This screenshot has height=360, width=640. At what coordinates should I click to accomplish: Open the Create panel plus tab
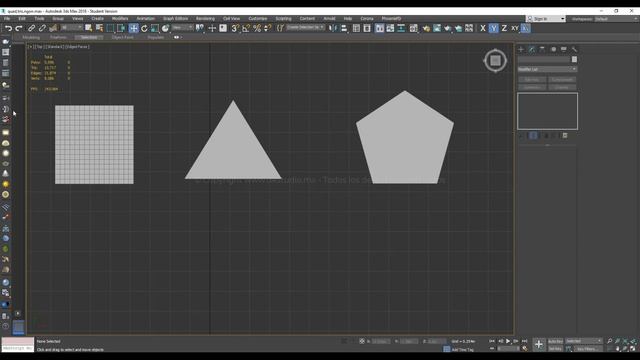point(521,49)
